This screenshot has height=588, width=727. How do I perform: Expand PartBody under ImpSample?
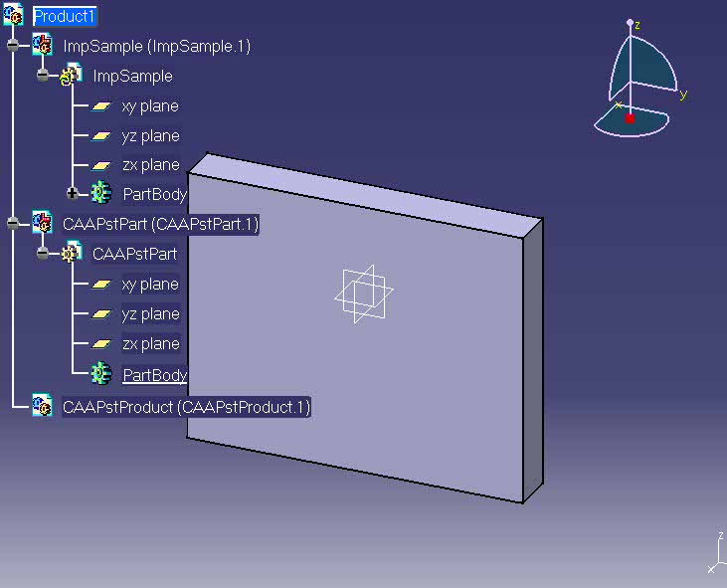pyautogui.click(x=72, y=193)
